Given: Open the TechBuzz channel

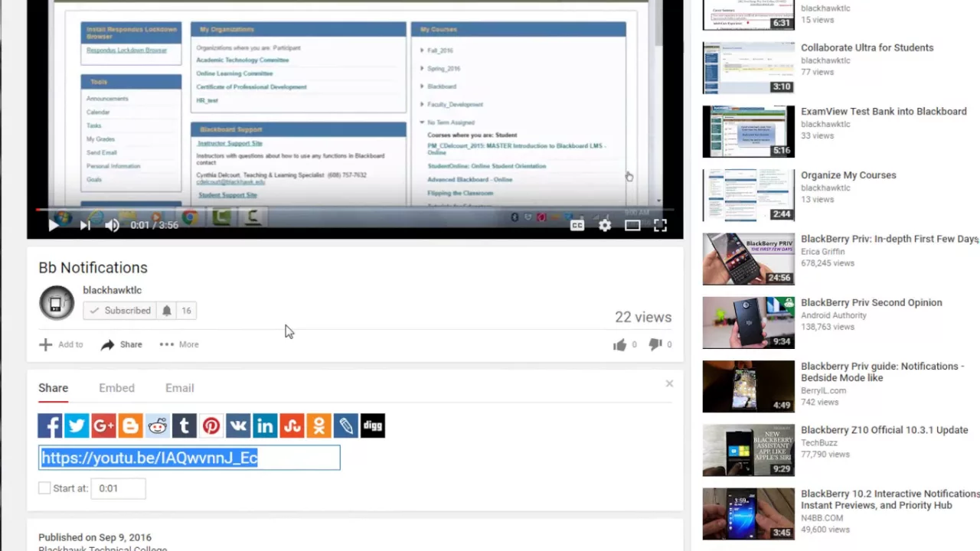Looking at the screenshot, I should coord(821,442).
